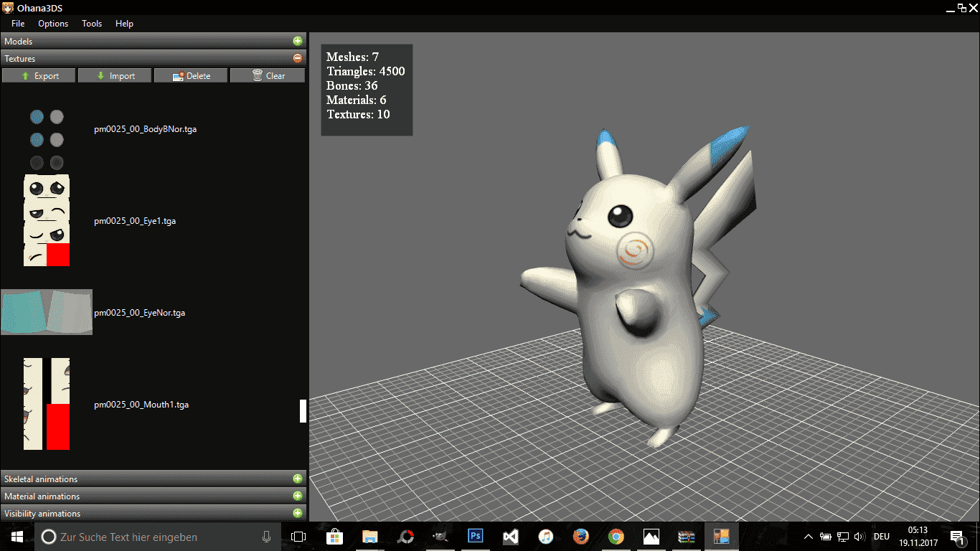
Task: Select the pm0025_00_Mouth1.tga thumbnail
Action: click(x=47, y=404)
